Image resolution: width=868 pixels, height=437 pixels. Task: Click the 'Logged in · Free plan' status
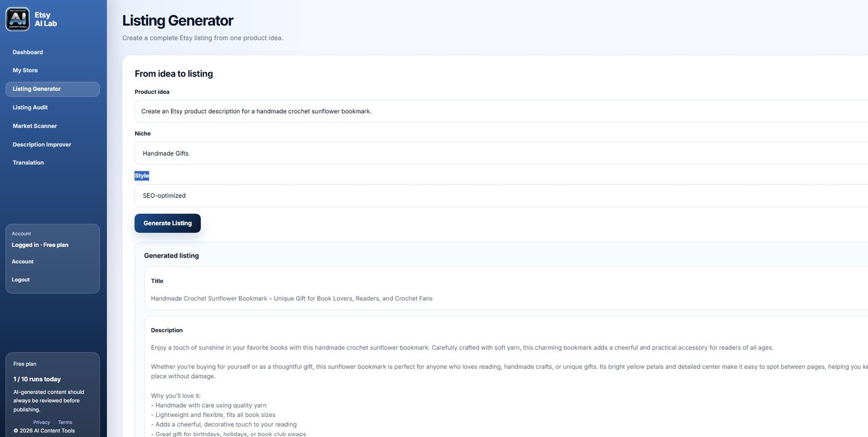pos(40,245)
